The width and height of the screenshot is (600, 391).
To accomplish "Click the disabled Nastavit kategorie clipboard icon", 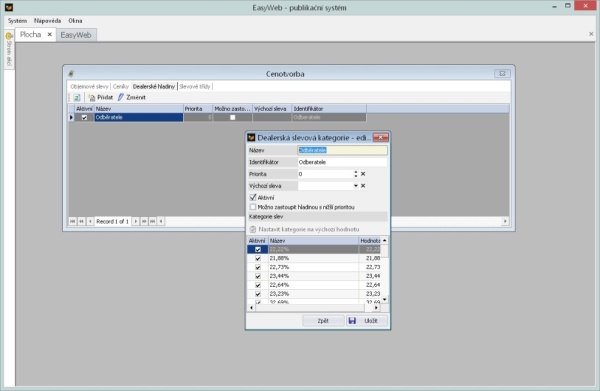I will (253, 229).
